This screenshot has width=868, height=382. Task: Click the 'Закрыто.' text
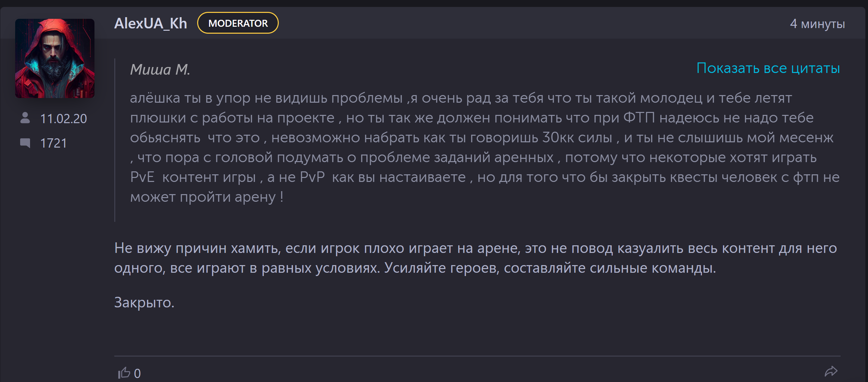pyautogui.click(x=144, y=302)
